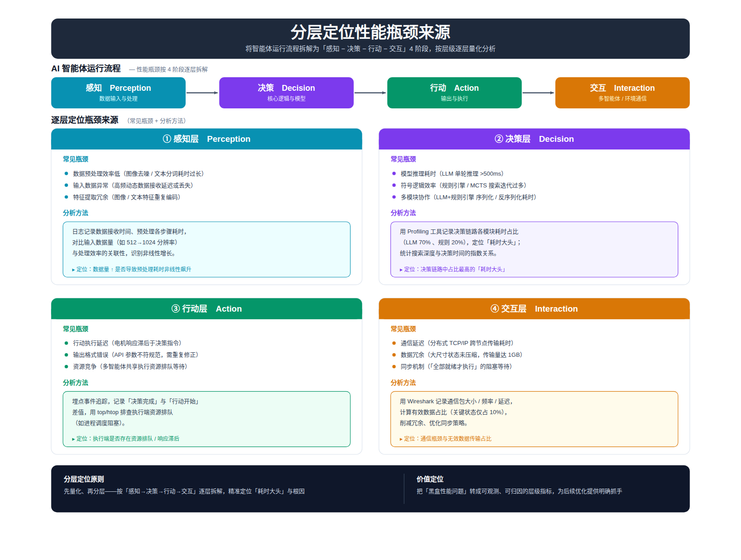Click 资源竞争 bullet text
This screenshot has width=741, height=560.
(130, 367)
